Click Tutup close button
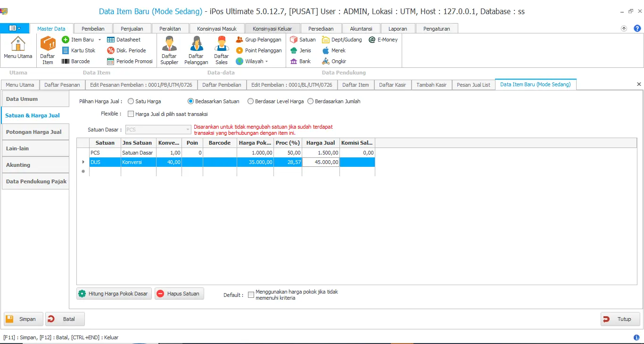 (x=620, y=319)
